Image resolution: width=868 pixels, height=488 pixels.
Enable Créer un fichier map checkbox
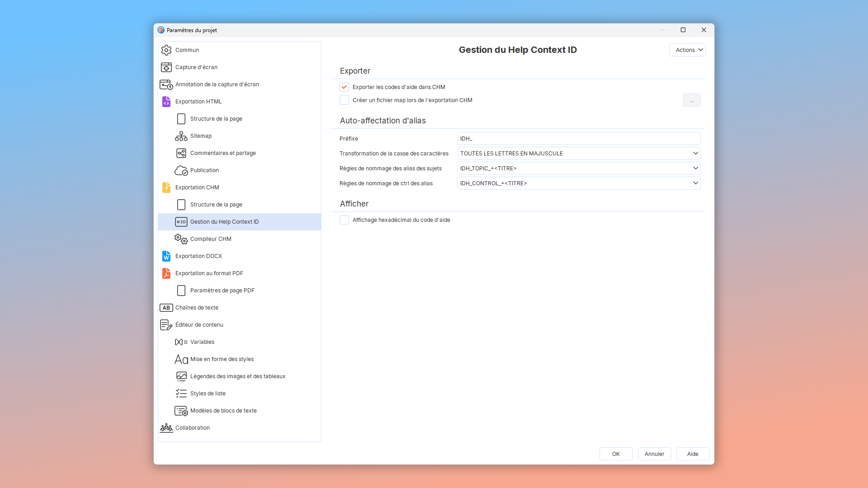(344, 100)
